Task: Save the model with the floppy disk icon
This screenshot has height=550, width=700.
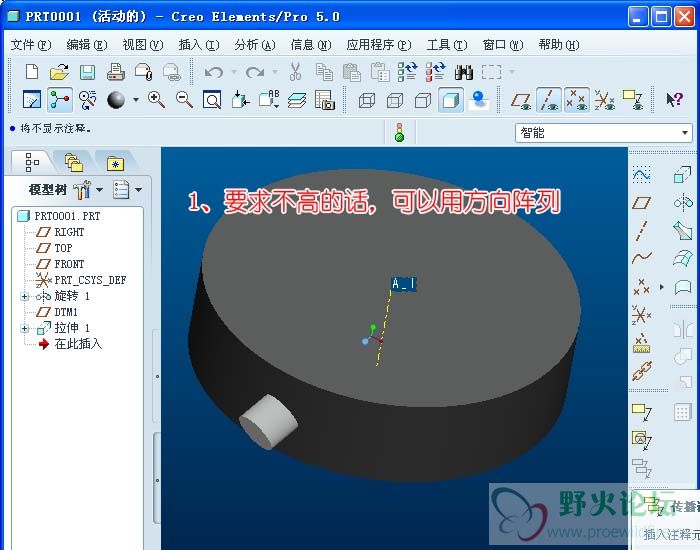Action: 88,72
